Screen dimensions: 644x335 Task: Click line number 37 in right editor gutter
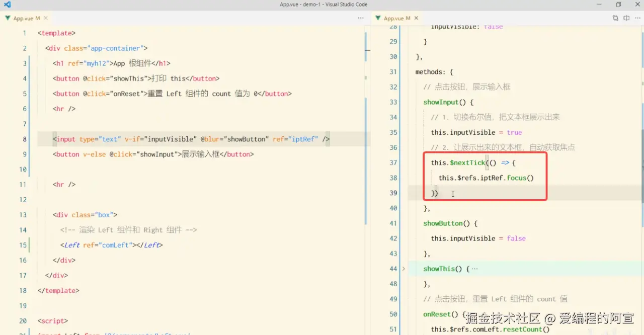393,162
